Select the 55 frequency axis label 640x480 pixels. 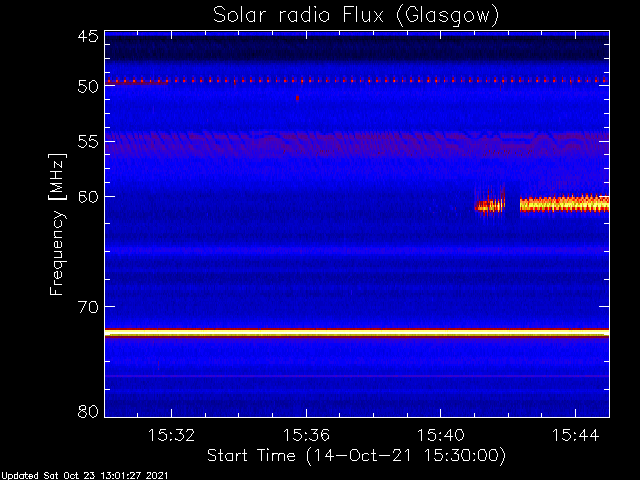tap(88, 142)
